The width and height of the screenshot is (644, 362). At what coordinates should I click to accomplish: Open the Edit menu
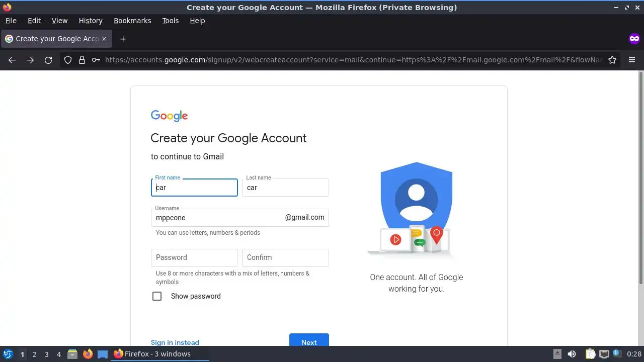point(34,21)
